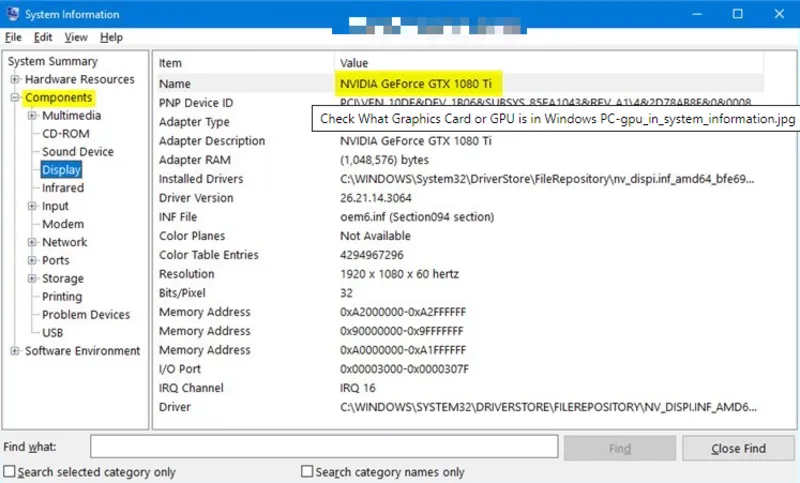Screen dimensions: 800x483
Task: Open the View menu
Action: pyautogui.click(x=76, y=37)
